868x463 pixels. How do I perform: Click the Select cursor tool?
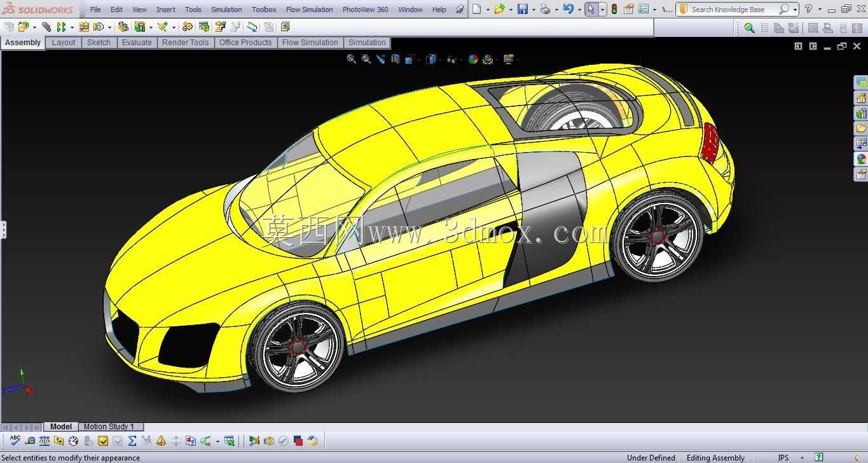coord(591,9)
